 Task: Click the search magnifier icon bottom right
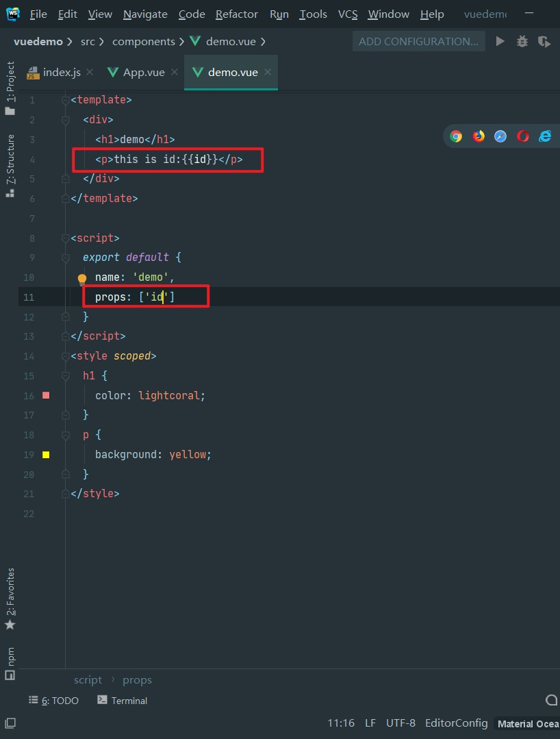pos(552,701)
